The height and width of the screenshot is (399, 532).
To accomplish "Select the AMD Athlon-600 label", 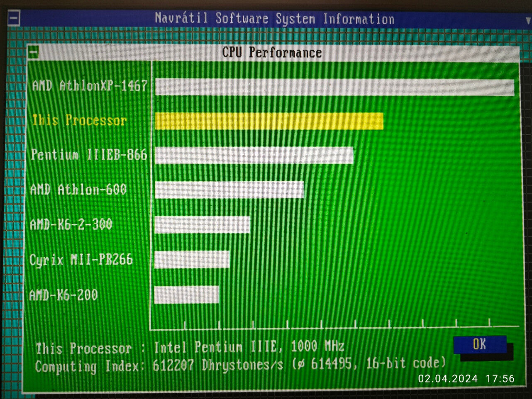I will tap(78, 190).
